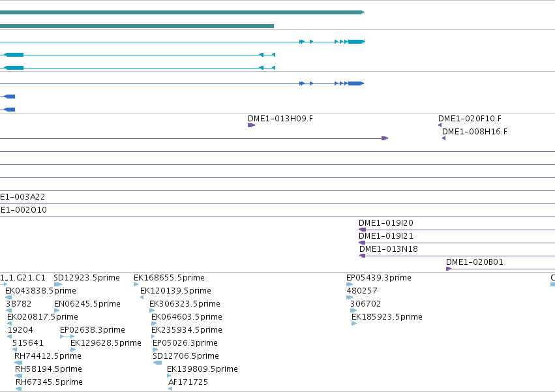555x392 pixels.
Task: Select the EK139809.5prime EST label
Action: [202, 369]
